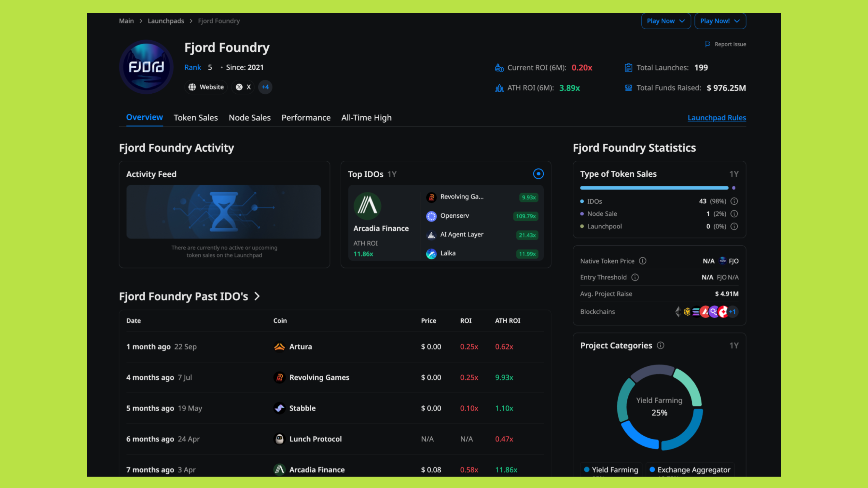The width and height of the screenshot is (868, 488).
Task: Click the info icon beside Native Token Price
Action: pyautogui.click(x=643, y=261)
